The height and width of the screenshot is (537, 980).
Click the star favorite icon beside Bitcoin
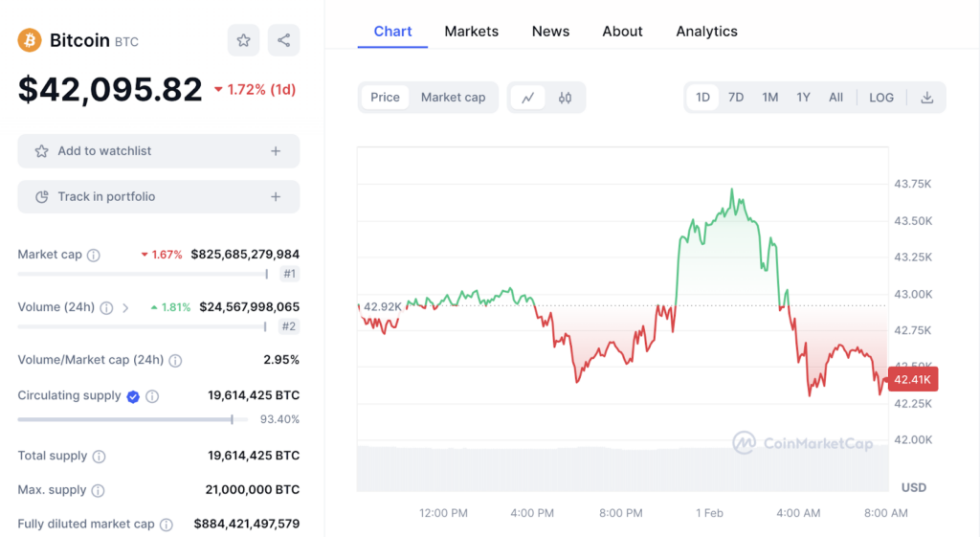coord(243,40)
